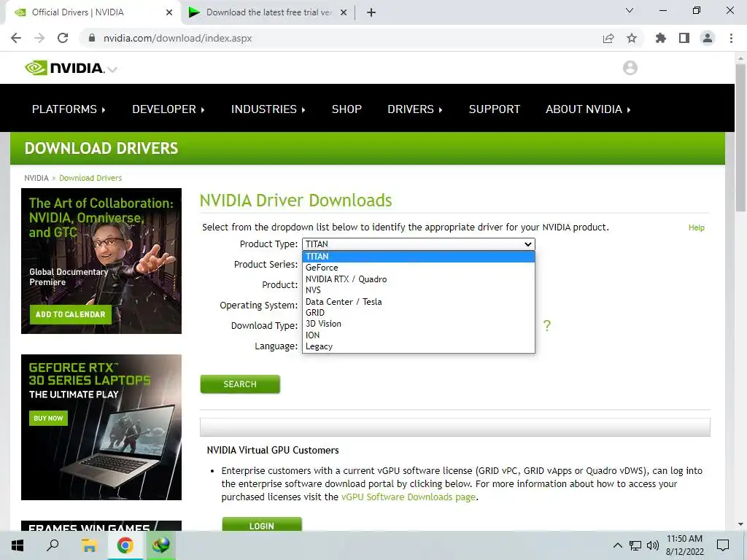This screenshot has height=560, width=747.
Task: Collapse the Product Type dropdown box
Action: (419, 244)
